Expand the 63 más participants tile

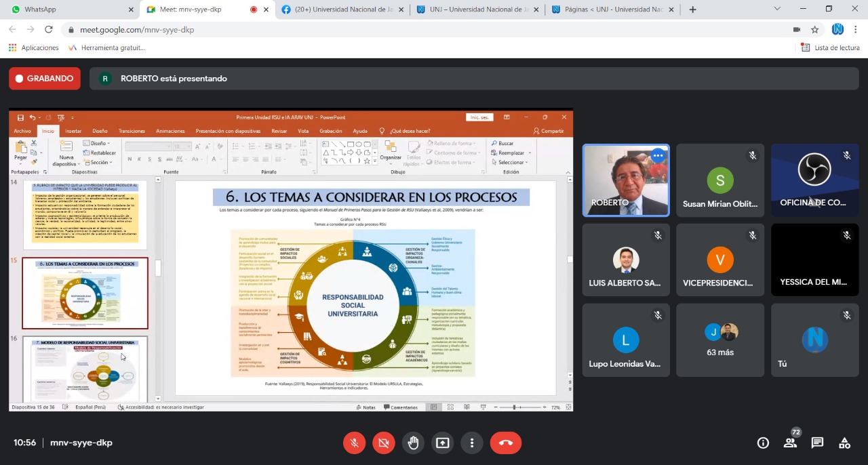(x=720, y=340)
